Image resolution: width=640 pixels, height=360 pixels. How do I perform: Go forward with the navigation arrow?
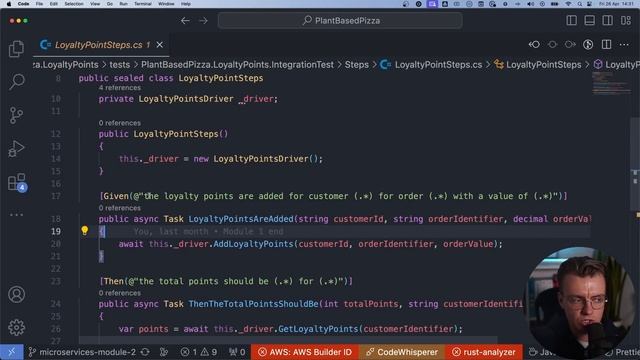(203, 20)
